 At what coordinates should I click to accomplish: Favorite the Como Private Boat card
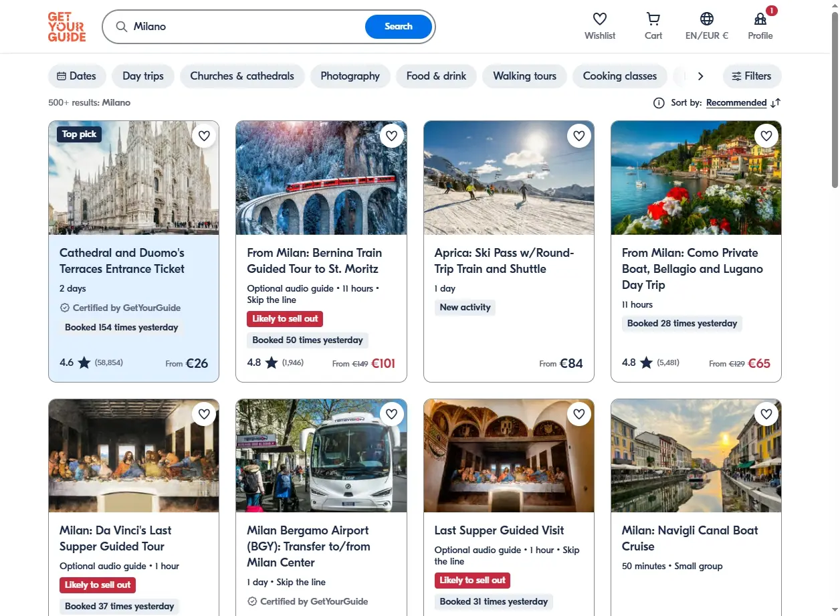click(766, 136)
